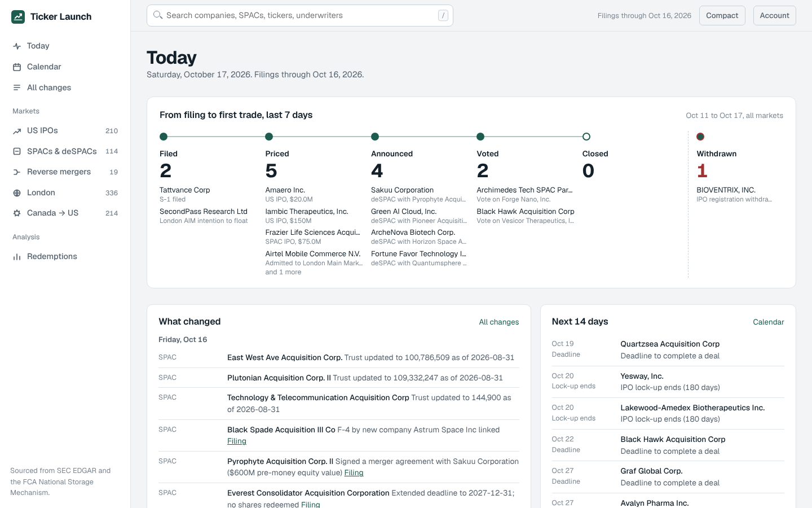Click the Announced stage timeline dot
The height and width of the screenshot is (508, 812).
(x=375, y=137)
